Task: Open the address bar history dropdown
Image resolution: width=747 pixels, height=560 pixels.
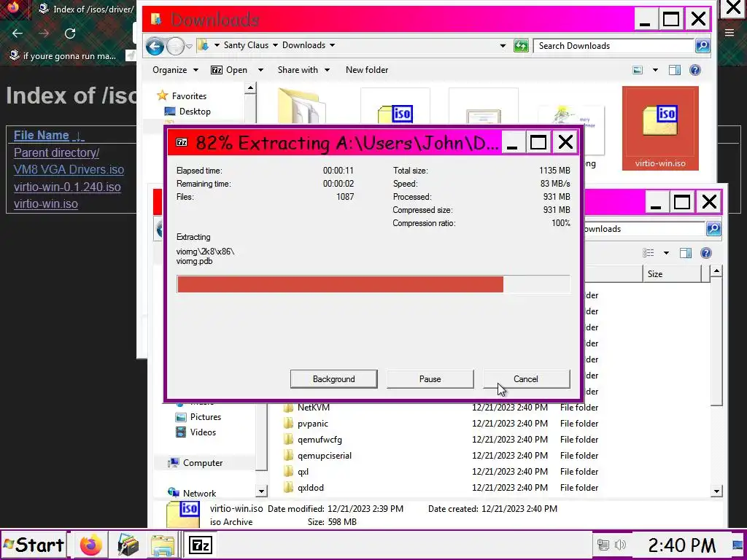Action: pos(503,46)
